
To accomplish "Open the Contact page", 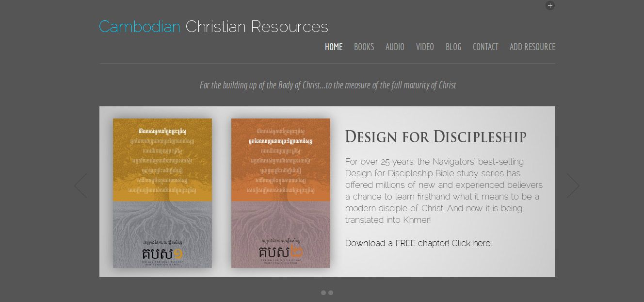I will tap(485, 47).
